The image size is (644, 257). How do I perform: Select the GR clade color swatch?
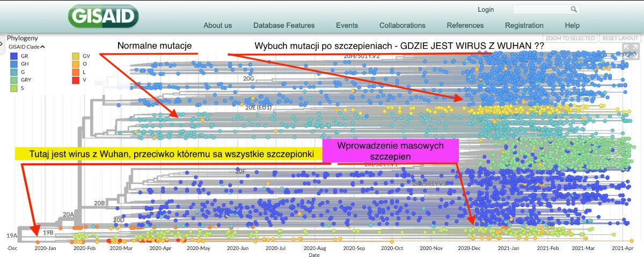[13, 56]
